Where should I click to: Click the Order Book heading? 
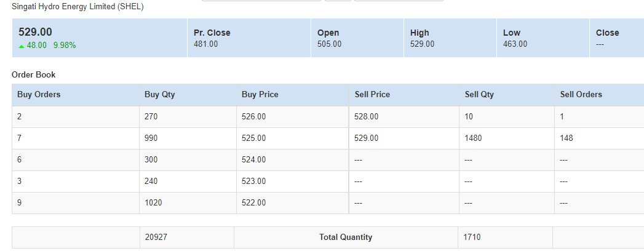[x=33, y=74]
